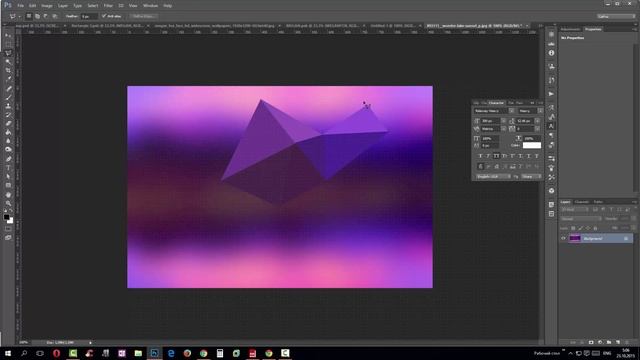Select the Polygonal Lasso tool
The height and width of the screenshot is (360, 640).
[x=8, y=53]
